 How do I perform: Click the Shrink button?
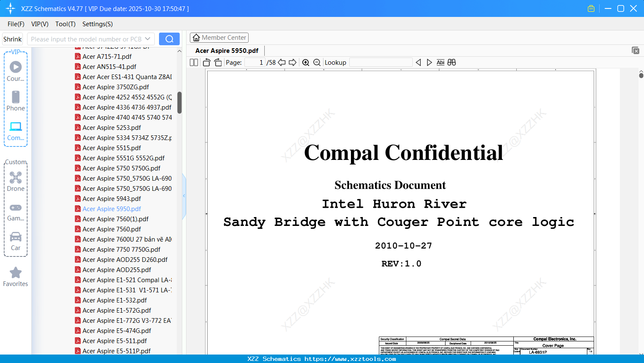(x=13, y=39)
